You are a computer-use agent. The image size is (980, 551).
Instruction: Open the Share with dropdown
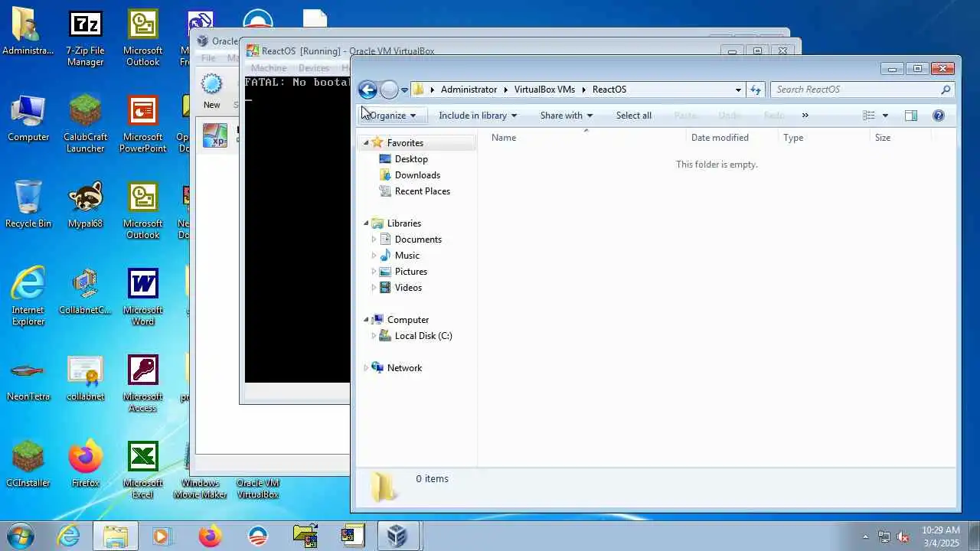click(x=567, y=116)
